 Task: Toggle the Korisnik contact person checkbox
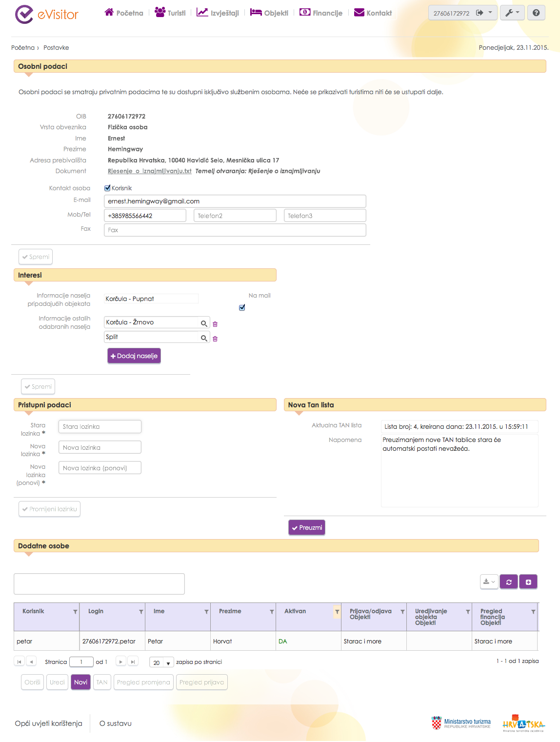click(x=107, y=188)
